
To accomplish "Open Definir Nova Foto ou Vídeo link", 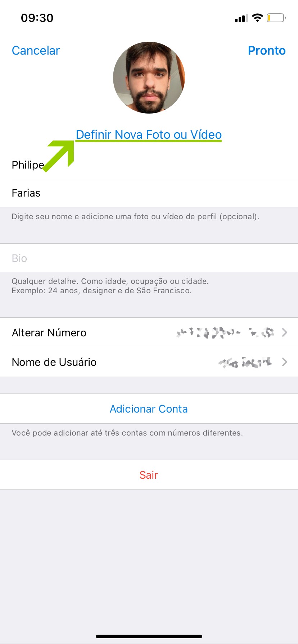I will pos(149,134).
